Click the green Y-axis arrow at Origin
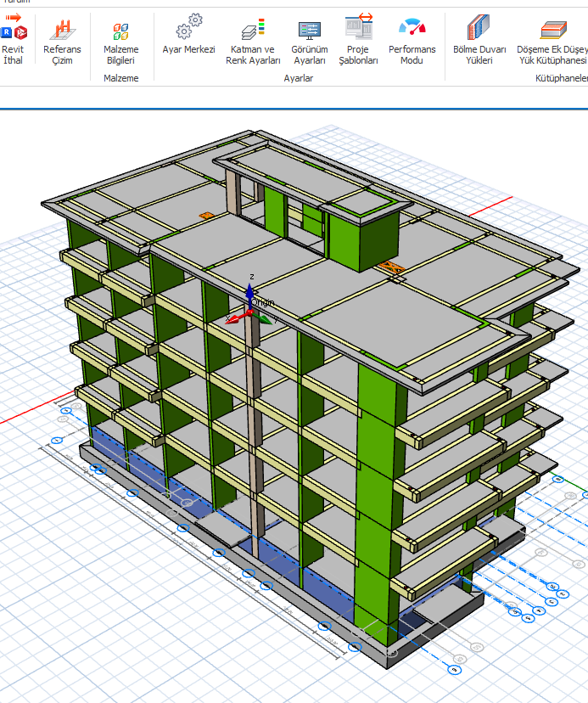Viewport: 588px width, 703px height. [x=265, y=320]
